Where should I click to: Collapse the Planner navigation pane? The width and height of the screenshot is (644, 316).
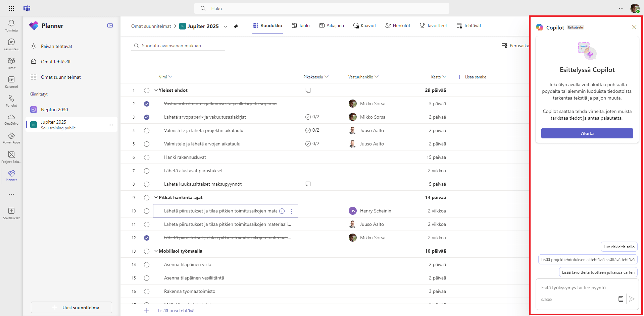coord(110,25)
